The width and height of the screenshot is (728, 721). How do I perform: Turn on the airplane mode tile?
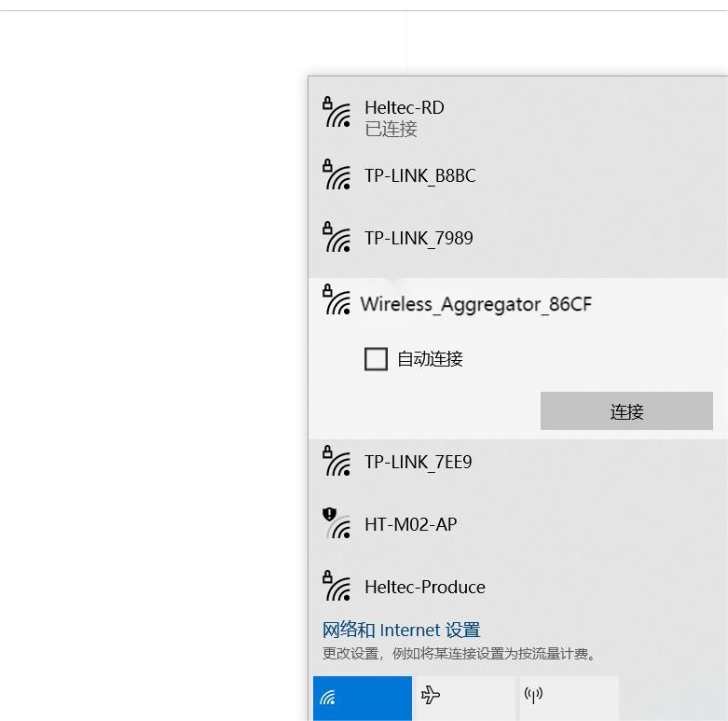tap(464, 698)
